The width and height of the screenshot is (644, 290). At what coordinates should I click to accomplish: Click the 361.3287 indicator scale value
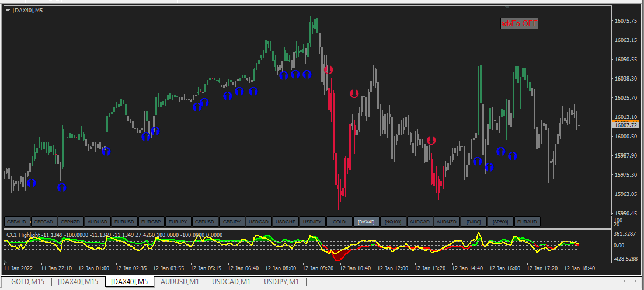coord(626,234)
